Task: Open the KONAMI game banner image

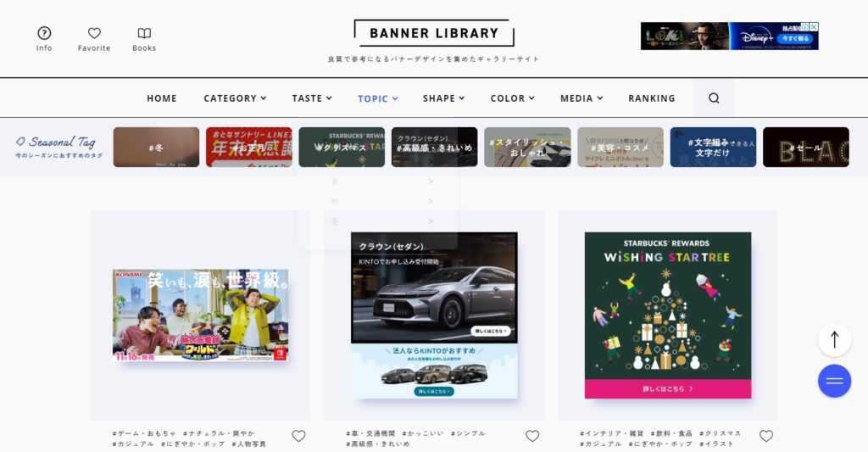Action: click(x=200, y=315)
